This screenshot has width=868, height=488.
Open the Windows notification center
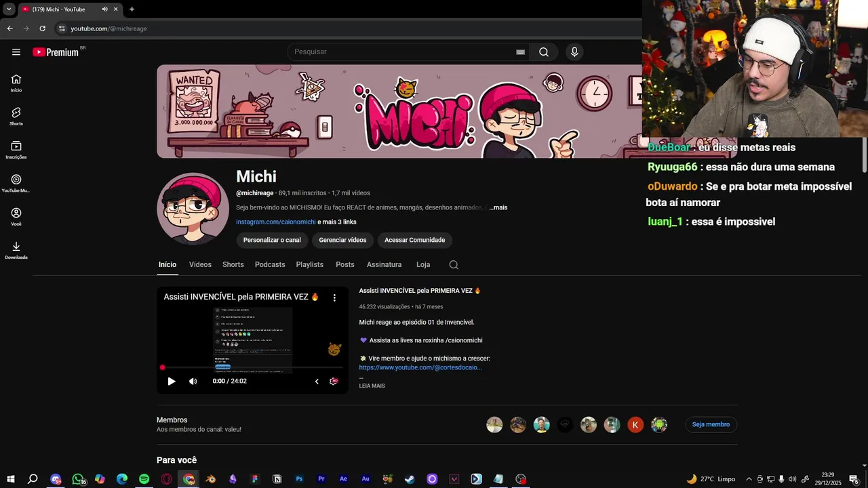point(854,479)
